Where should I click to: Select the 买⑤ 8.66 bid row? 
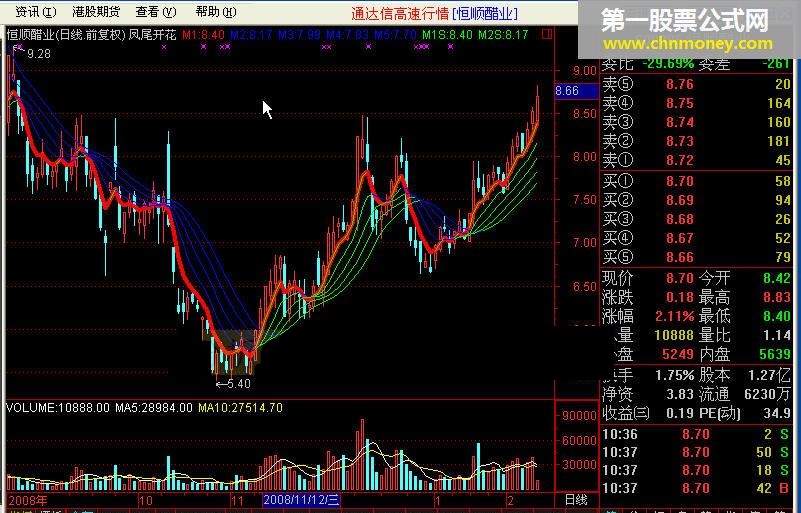click(x=697, y=256)
